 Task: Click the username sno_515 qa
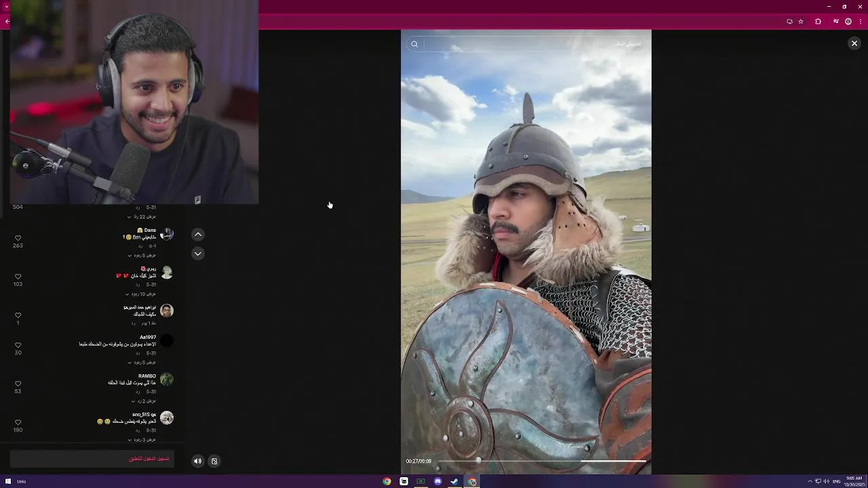click(x=144, y=414)
